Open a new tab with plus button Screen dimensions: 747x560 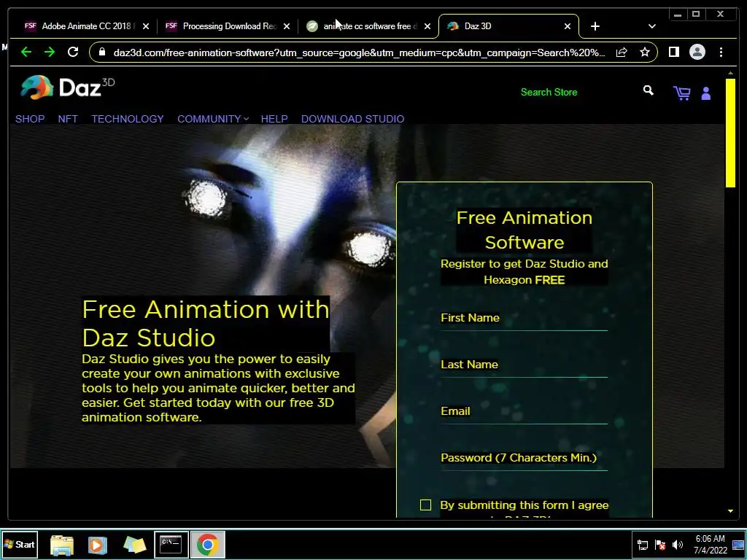click(x=595, y=26)
